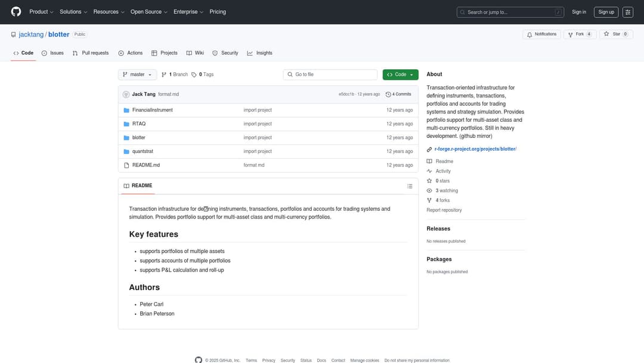Click the branch icon beside 1 Branch

[164, 75]
